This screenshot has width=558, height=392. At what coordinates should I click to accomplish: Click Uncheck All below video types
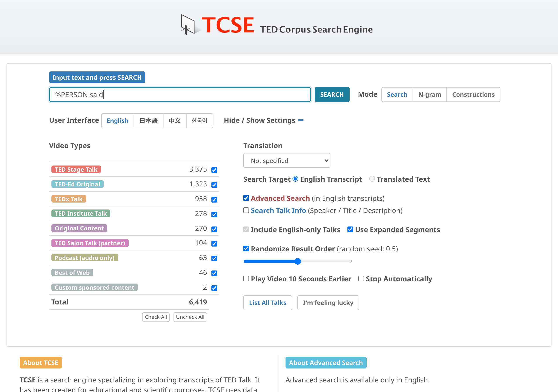[x=190, y=317]
